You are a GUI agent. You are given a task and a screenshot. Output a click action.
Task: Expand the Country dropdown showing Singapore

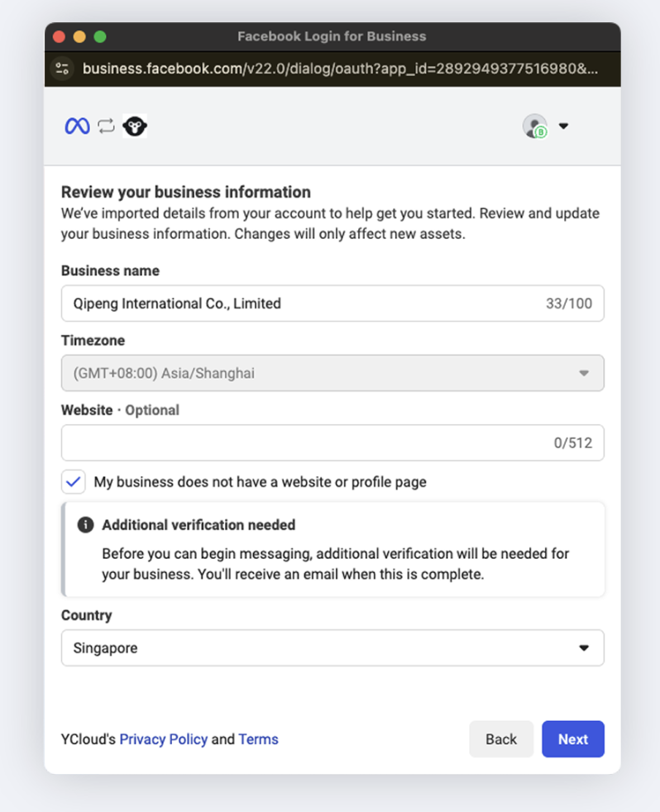(332, 648)
